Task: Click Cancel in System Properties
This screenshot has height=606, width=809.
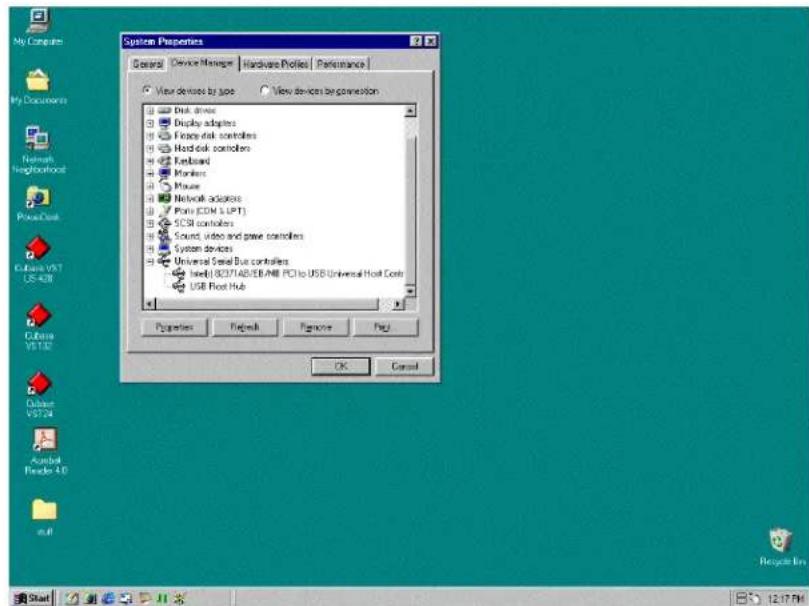Action: tap(404, 366)
